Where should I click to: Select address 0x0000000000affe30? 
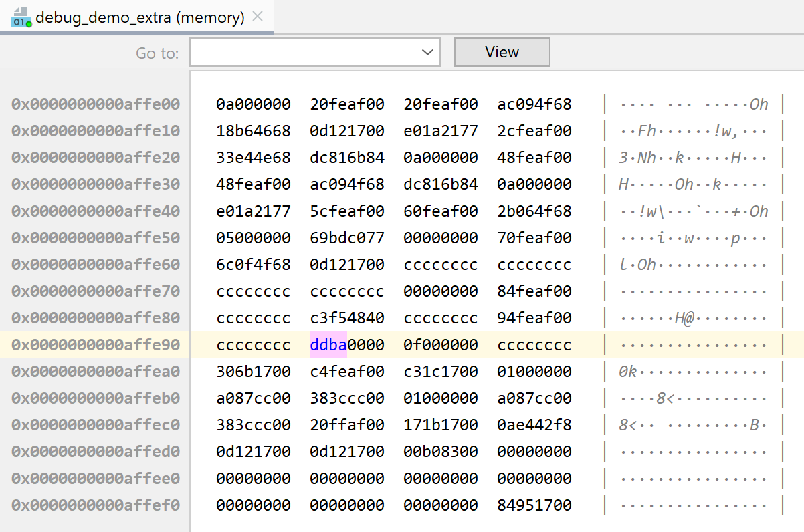click(96, 184)
